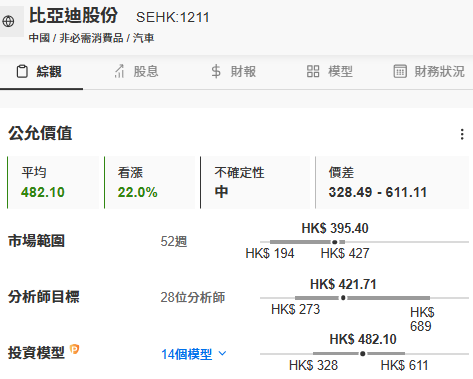Click the globe icon beside 比亞迪股份

click(x=8, y=22)
